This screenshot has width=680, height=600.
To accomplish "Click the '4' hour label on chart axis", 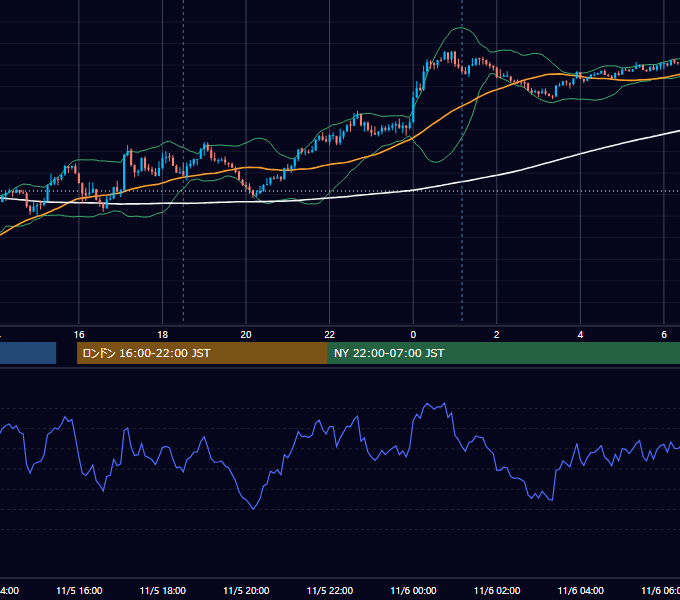I will [x=580, y=335].
